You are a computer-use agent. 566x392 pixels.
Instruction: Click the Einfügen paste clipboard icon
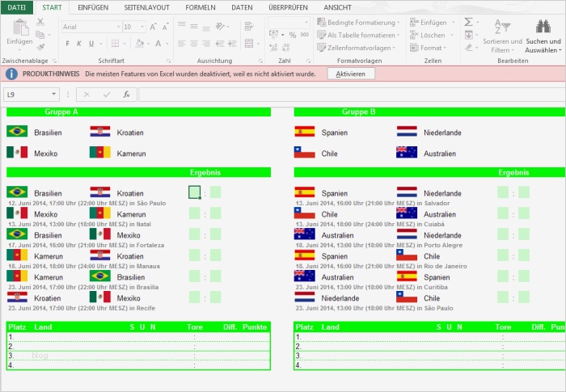20,29
